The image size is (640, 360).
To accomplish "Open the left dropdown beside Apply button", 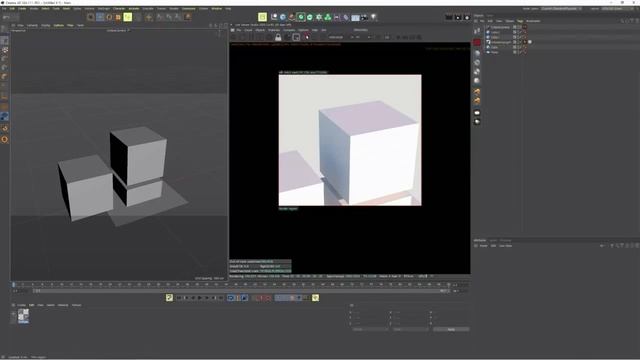I will 370,329.
